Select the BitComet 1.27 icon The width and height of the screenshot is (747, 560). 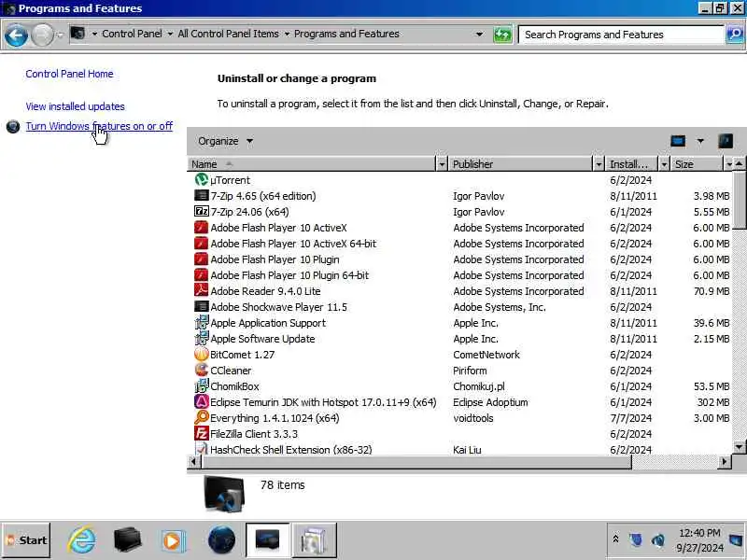coord(202,354)
